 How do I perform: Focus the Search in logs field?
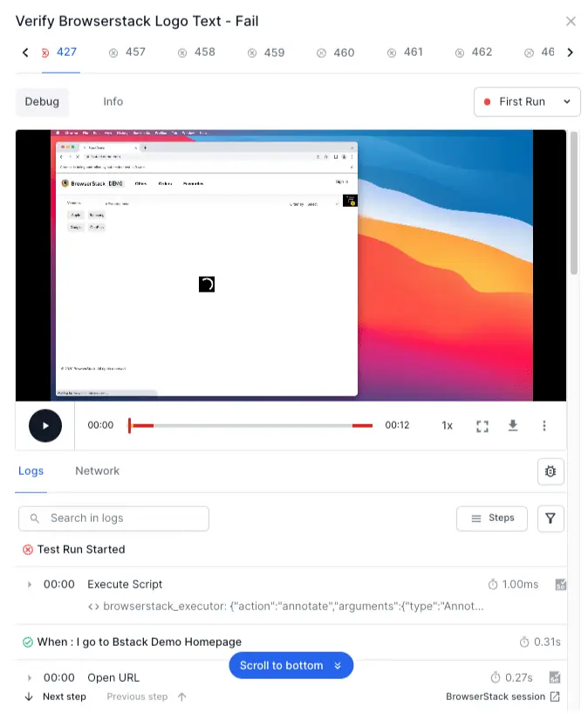click(113, 518)
